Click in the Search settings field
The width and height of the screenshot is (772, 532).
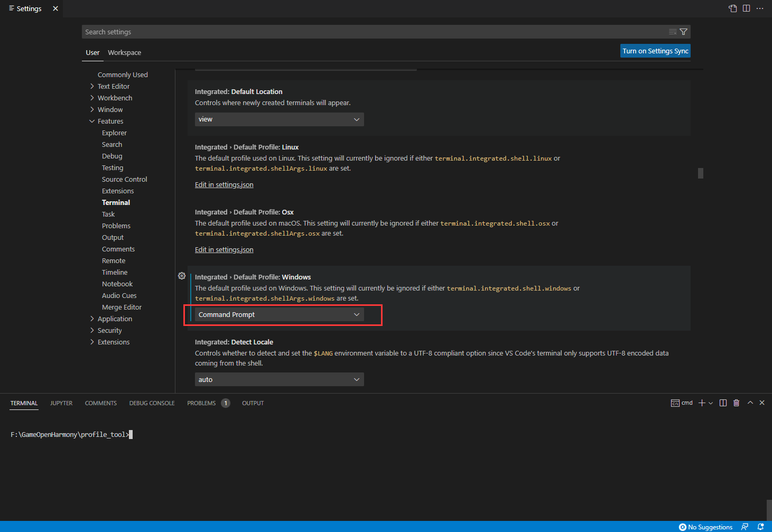pos(375,32)
